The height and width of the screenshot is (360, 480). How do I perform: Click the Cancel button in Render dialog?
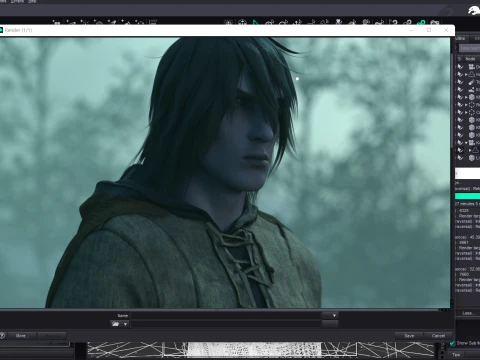pos(438,336)
